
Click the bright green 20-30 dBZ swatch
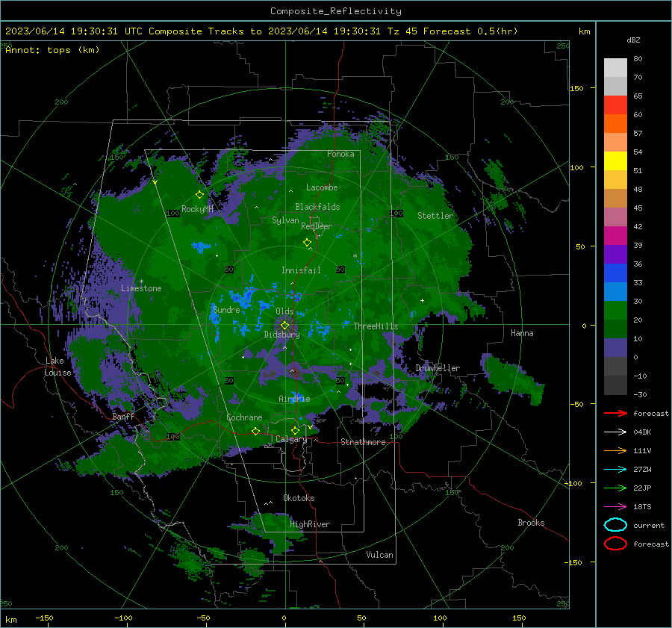pos(615,310)
